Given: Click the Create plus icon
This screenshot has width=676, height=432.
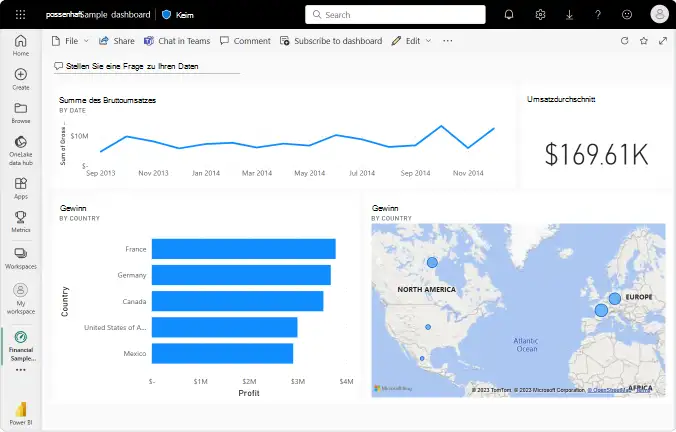Looking at the screenshot, I should (x=21, y=78).
